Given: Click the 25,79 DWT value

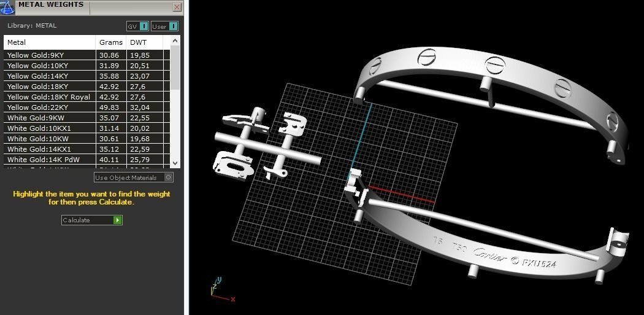Looking at the screenshot, I should coord(140,160).
